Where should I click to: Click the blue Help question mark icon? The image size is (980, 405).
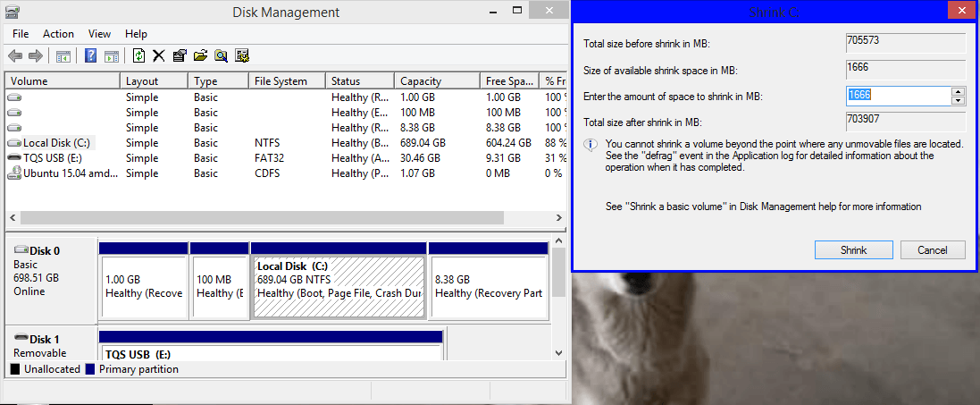pyautogui.click(x=91, y=55)
